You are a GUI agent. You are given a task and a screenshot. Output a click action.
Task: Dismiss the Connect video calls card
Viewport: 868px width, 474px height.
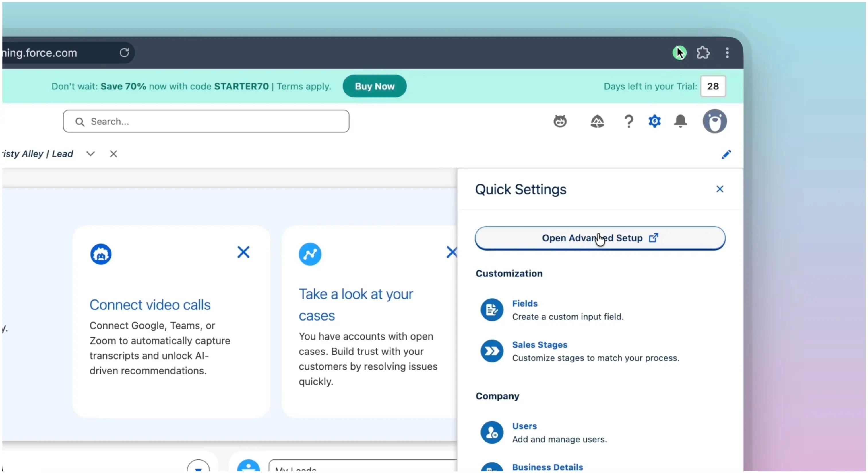pos(243,252)
